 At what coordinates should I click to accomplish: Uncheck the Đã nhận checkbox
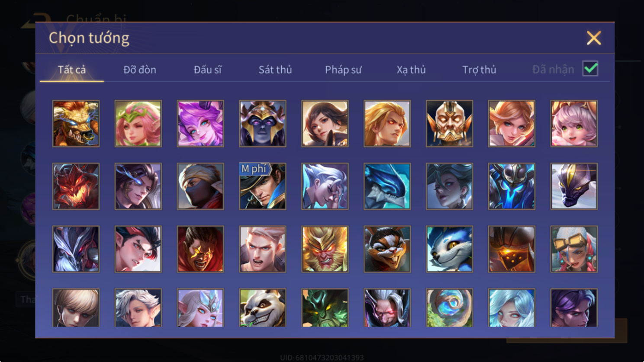[590, 69]
